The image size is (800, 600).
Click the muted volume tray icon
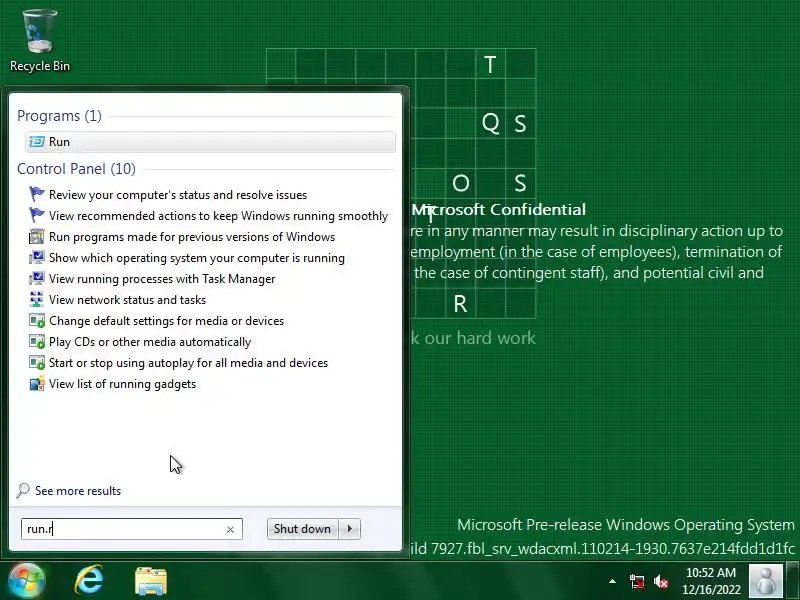(661, 582)
